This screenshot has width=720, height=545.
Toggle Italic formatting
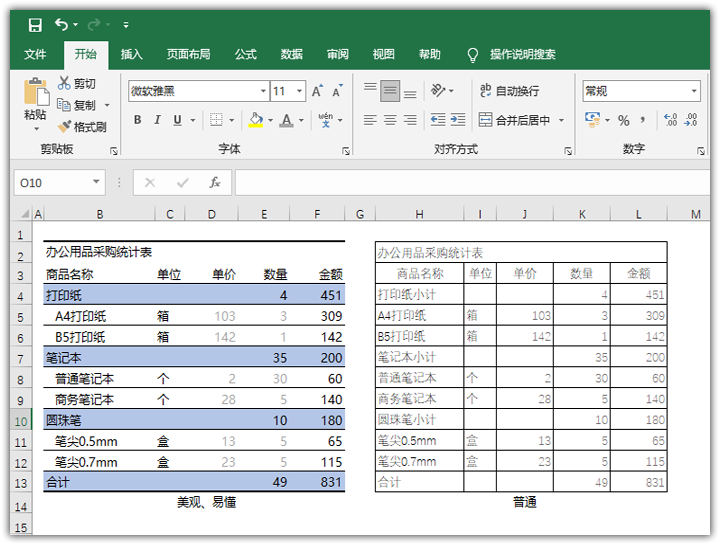tap(158, 120)
